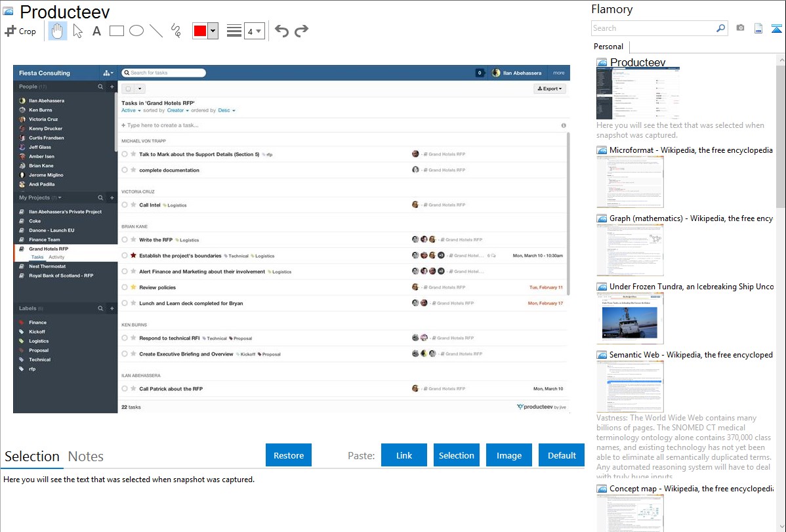The image size is (786, 532).
Task: Activate the hand pan tool
Action: pyautogui.click(x=58, y=31)
